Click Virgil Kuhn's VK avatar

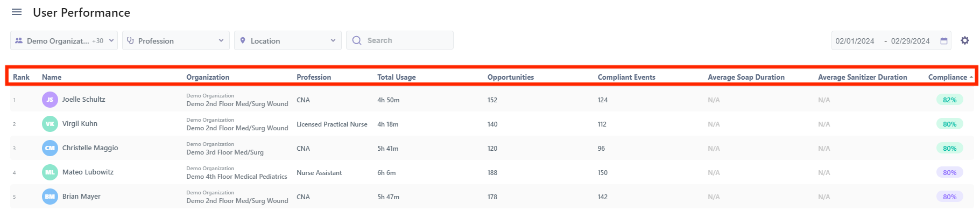(x=50, y=124)
